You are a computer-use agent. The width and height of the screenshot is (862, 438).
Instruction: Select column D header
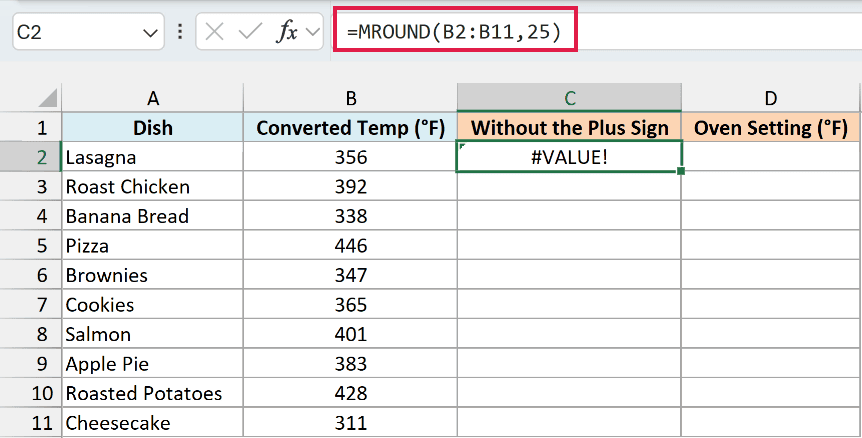(x=771, y=98)
